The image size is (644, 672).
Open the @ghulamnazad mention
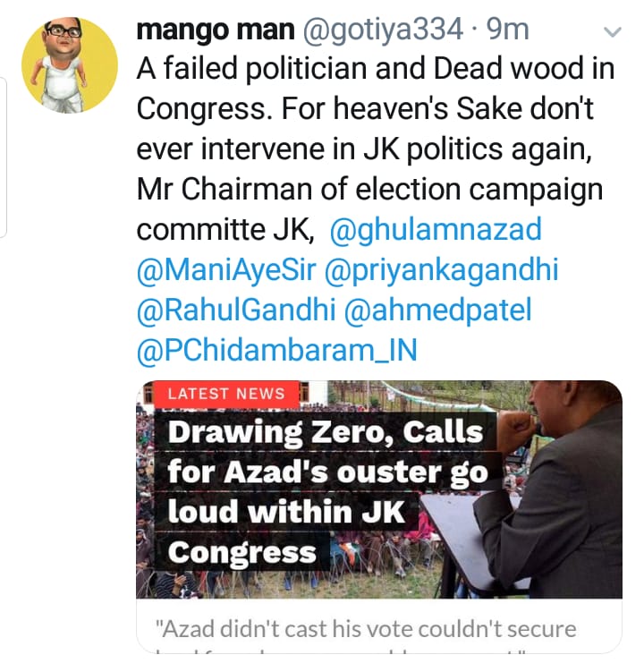436,229
